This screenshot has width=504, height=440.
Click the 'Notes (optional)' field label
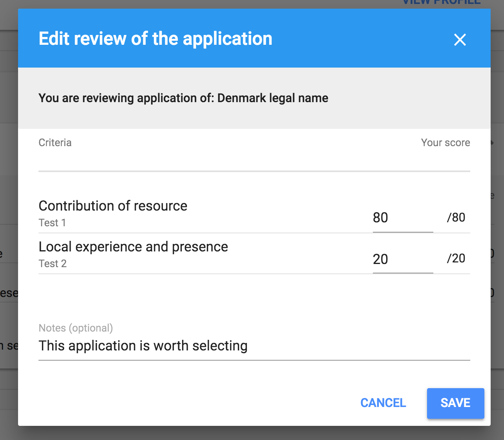click(76, 328)
